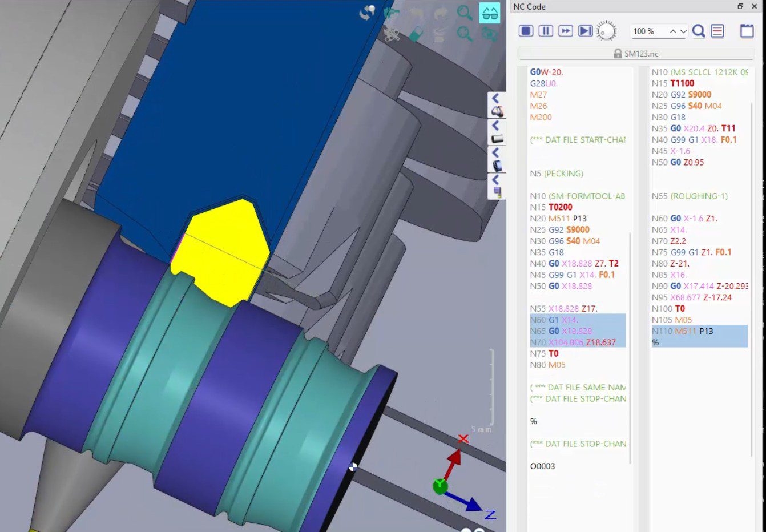766x532 pixels.
Task: Search in NC code with magnifier icon
Action: coord(699,31)
